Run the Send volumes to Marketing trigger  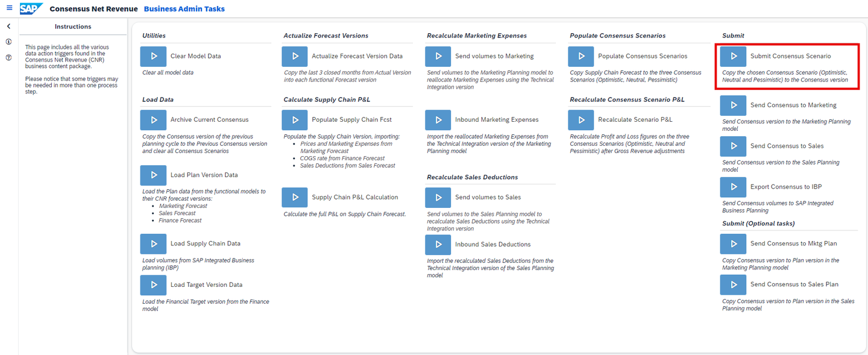coord(438,56)
